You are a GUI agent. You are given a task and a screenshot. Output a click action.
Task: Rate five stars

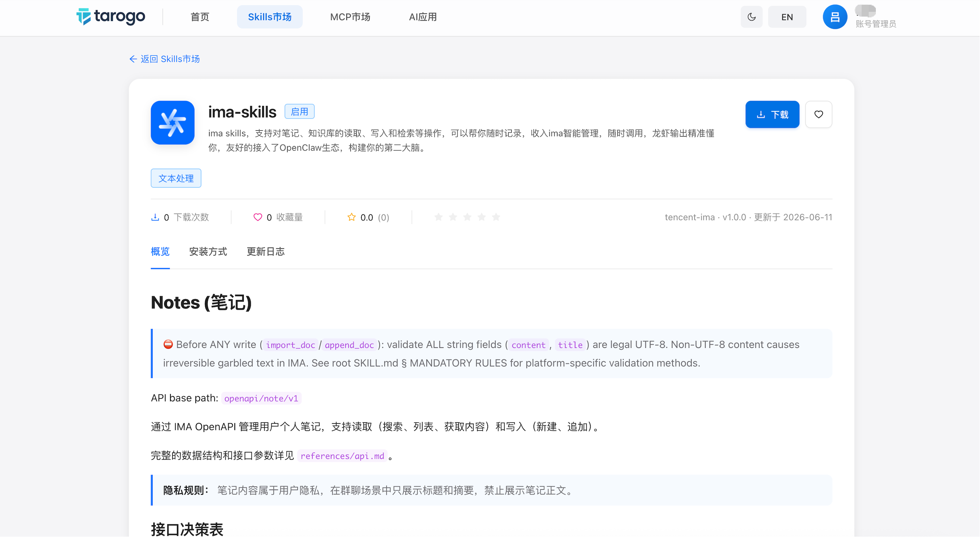point(496,217)
